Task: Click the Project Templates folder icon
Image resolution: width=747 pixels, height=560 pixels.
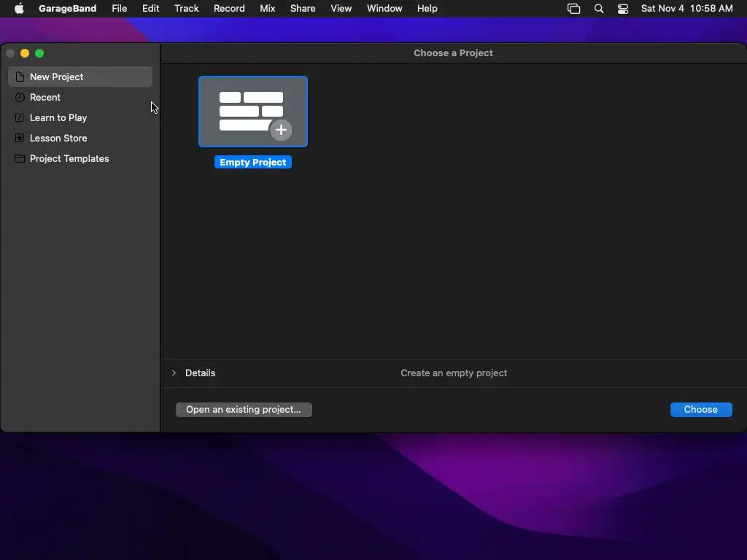Action: (x=20, y=158)
